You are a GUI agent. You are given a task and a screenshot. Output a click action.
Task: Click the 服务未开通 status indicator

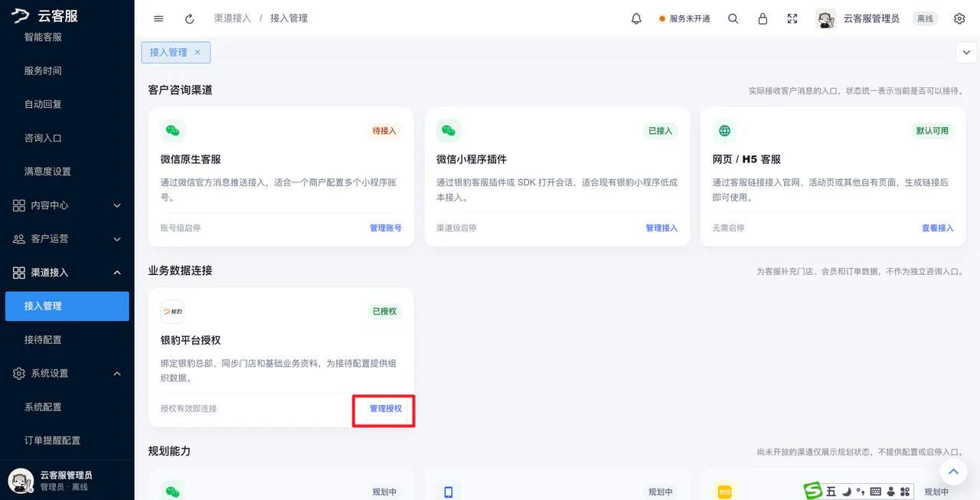click(684, 18)
